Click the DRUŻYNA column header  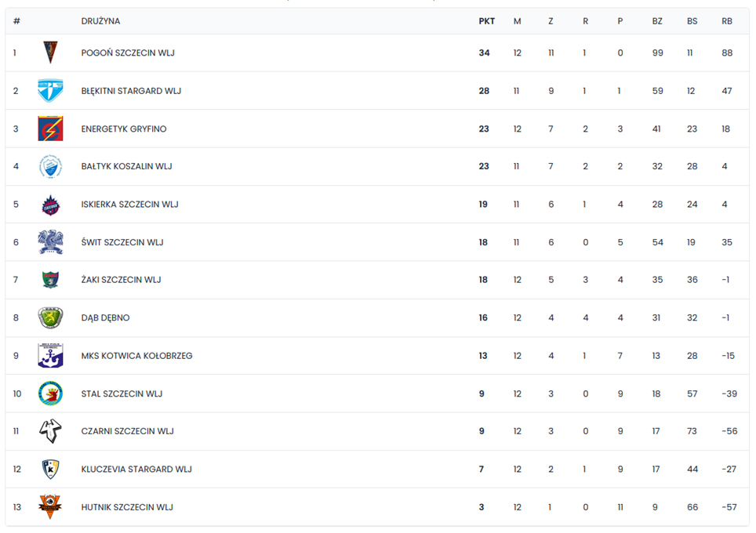coord(100,21)
